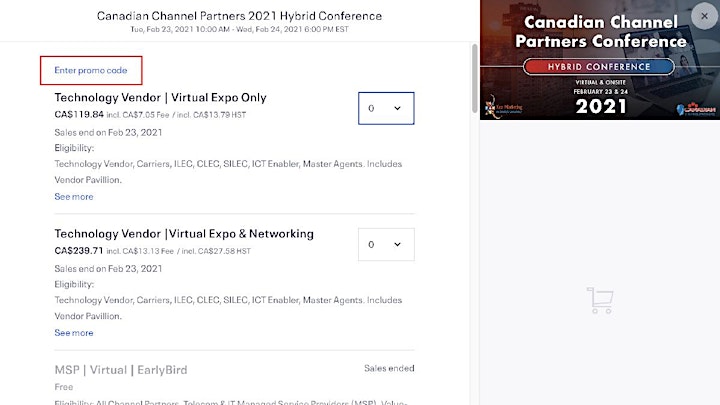Screen dimensions: 720x405
Task: Click the CA$119.84 price text
Action: (x=79, y=114)
